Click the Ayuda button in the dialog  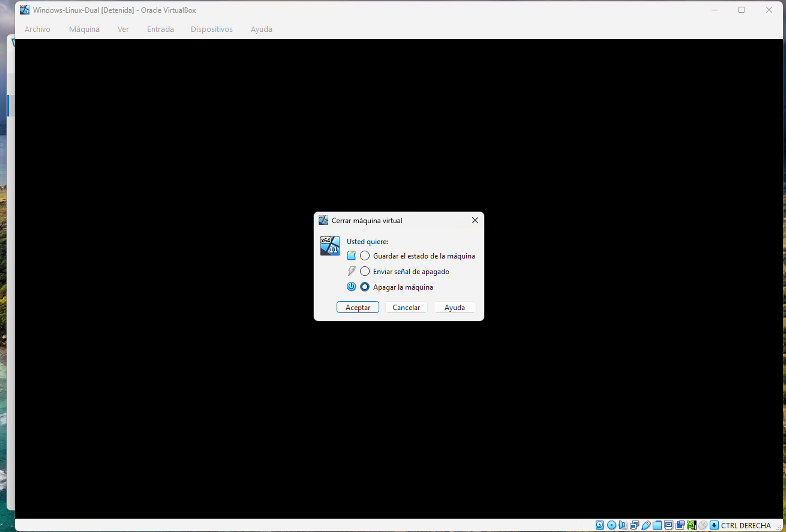coord(455,307)
